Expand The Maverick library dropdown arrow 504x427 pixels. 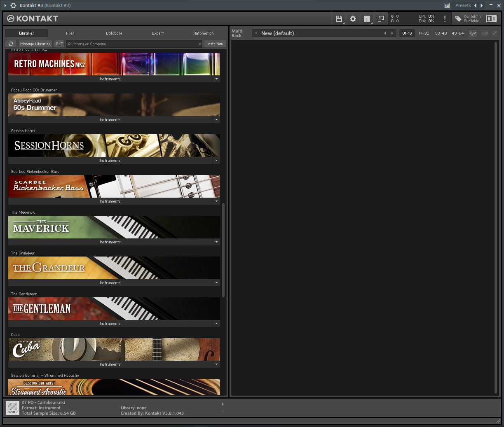(x=216, y=242)
